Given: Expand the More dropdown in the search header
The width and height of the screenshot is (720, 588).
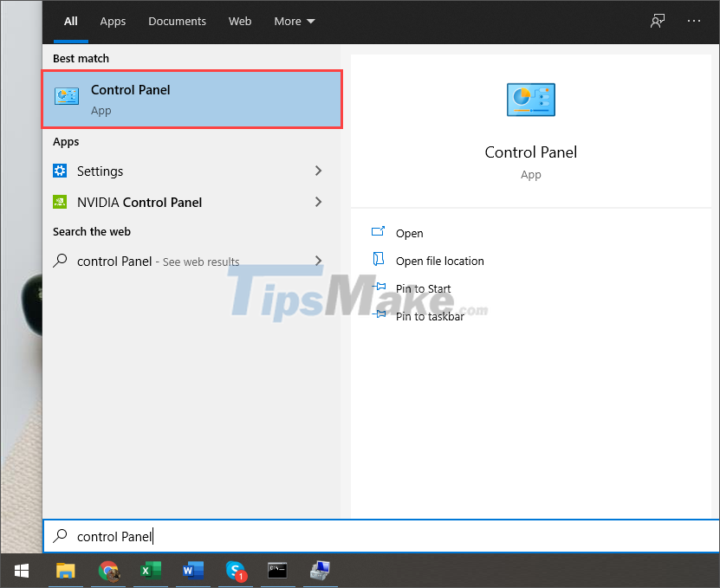Looking at the screenshot, I should [294, 21].
